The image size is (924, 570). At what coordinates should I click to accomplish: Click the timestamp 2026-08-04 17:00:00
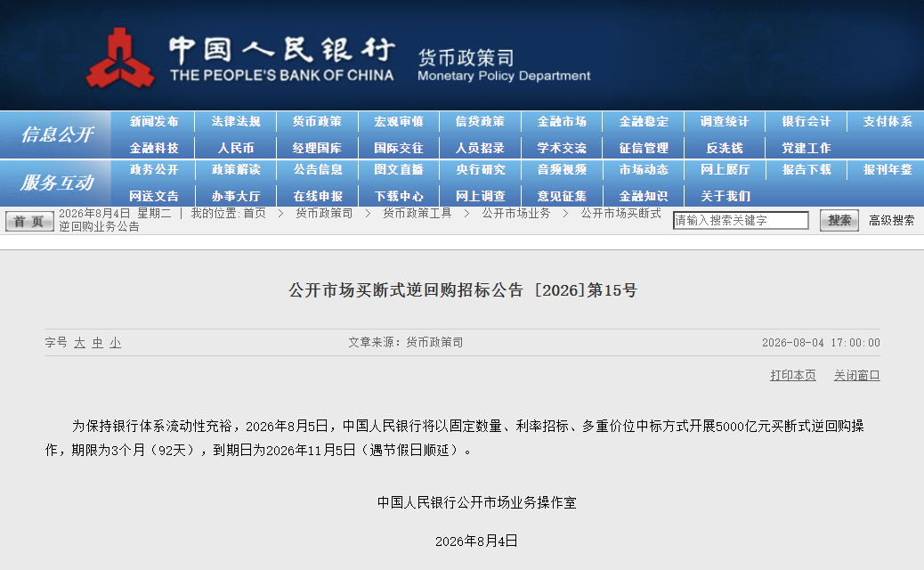[821, 343]
